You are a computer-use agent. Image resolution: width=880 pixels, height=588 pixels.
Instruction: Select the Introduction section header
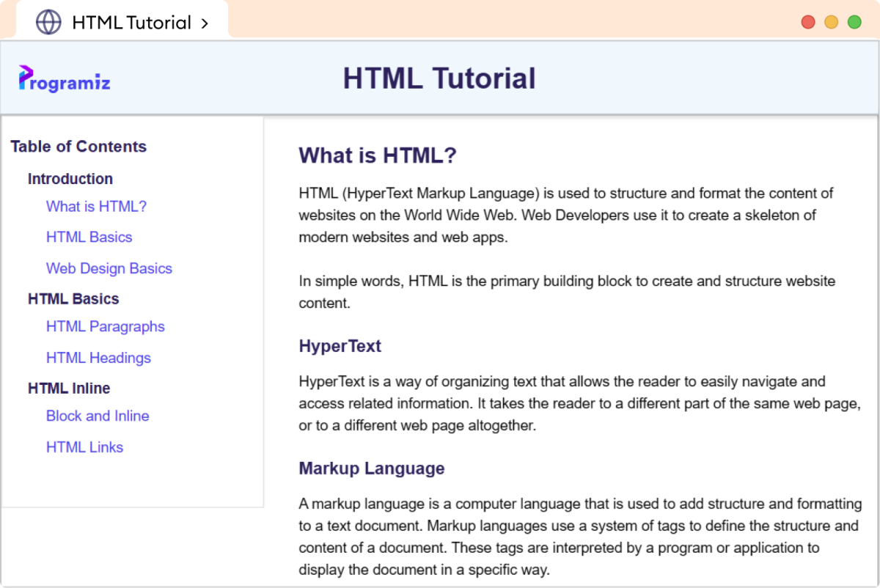[x=70, y=179]
